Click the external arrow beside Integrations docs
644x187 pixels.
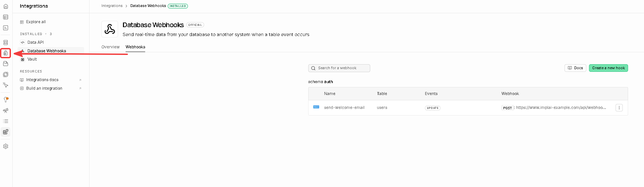(x=80, y=80)
